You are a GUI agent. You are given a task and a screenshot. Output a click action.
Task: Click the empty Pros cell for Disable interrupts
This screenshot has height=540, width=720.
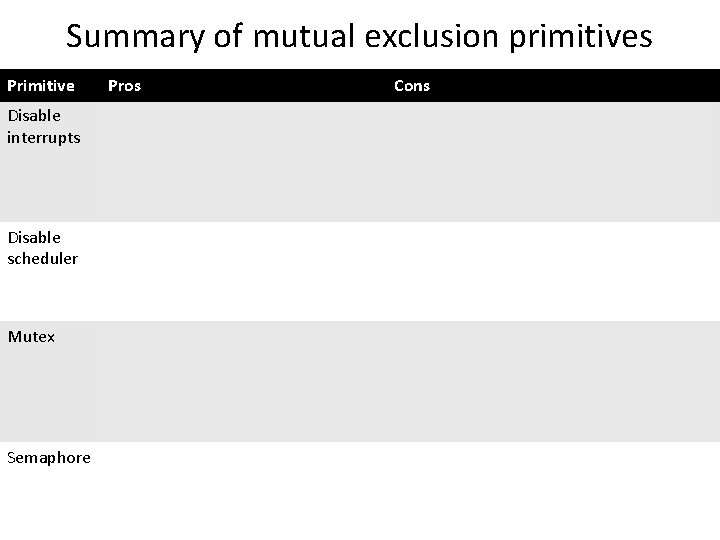tap(240, 162)
